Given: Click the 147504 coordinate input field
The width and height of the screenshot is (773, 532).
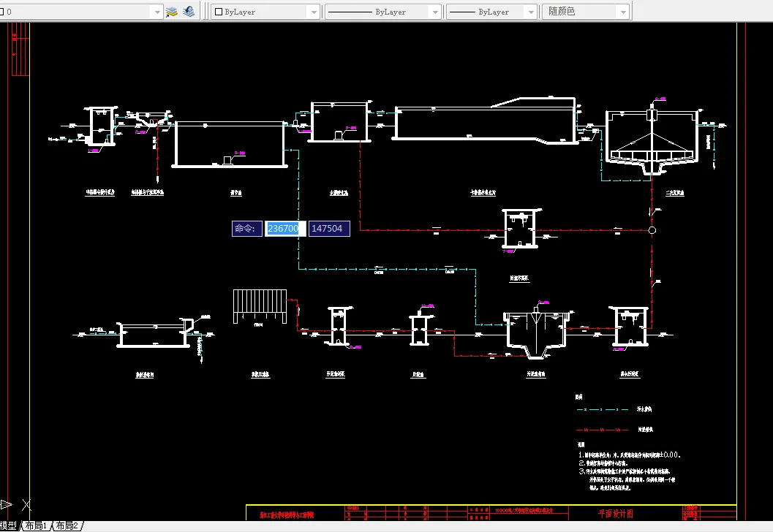Looking at the screenshot, I should 329,229.
